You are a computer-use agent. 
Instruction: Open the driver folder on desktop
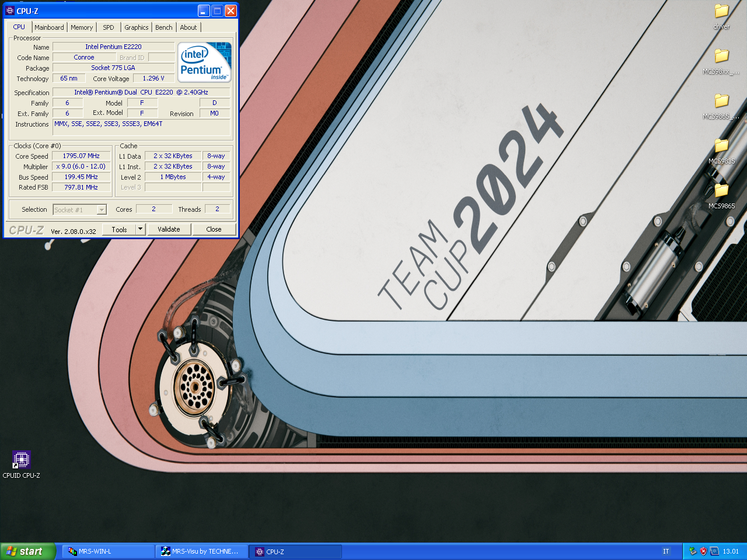(x=722, y=16)
